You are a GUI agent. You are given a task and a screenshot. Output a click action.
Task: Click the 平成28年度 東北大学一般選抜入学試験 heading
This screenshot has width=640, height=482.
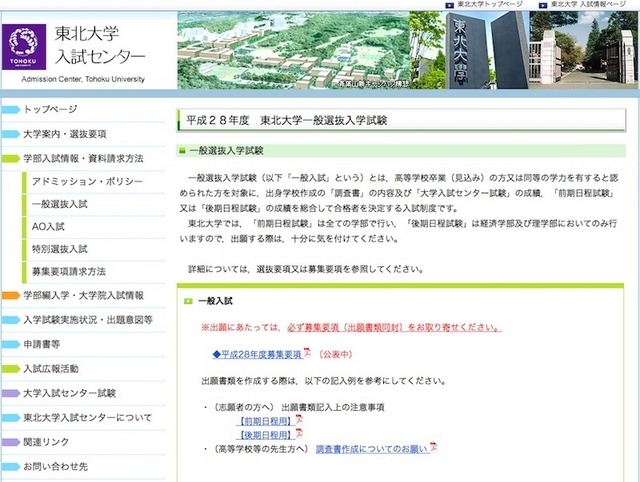tap(287, 120)
